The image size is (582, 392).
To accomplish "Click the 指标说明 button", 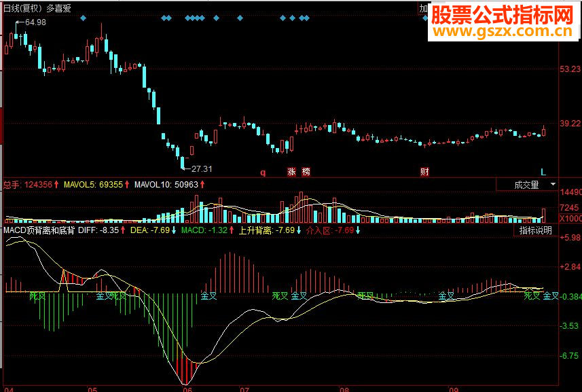I will (536, 230).
